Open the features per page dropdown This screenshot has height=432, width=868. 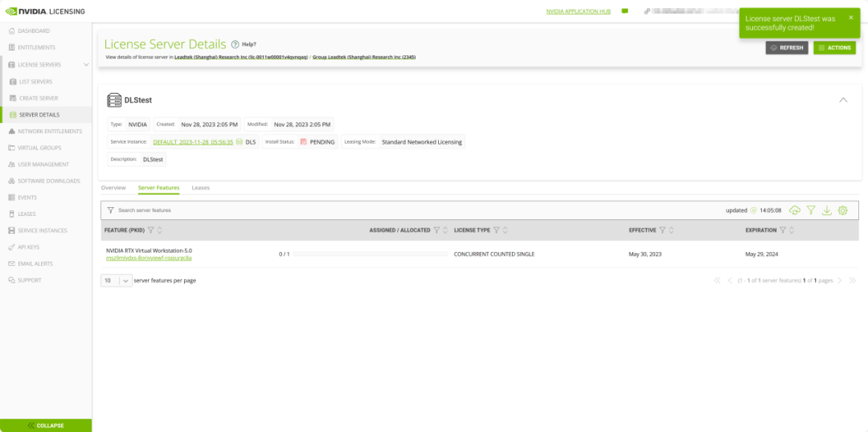point(117,280)
